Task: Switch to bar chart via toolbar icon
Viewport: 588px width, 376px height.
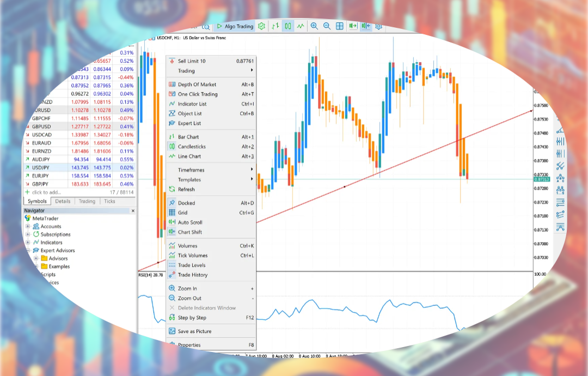Action: (x=275, y=26)
